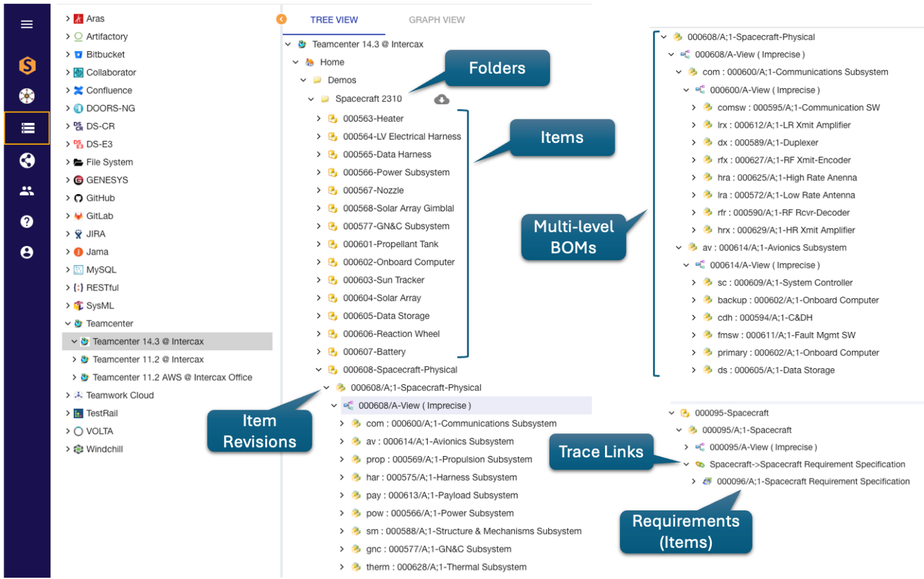Collapse the Teamcenter repository group
Screen dimensions: 924x579
point(68,323)
